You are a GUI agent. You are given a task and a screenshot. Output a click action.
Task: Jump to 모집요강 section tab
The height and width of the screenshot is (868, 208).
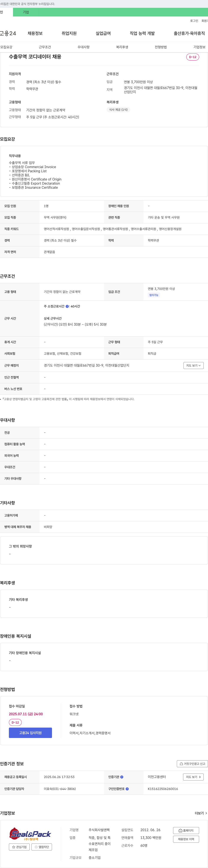pos(6,47)
